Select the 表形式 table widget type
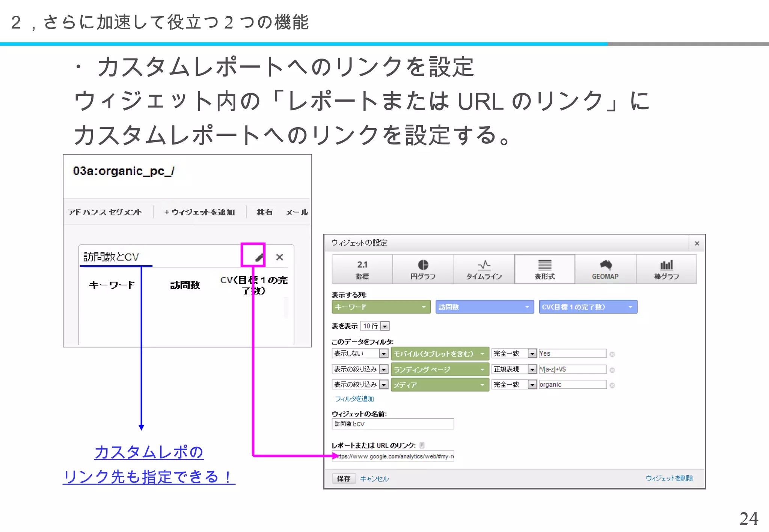The image size is (769, 532). (545, 269)
